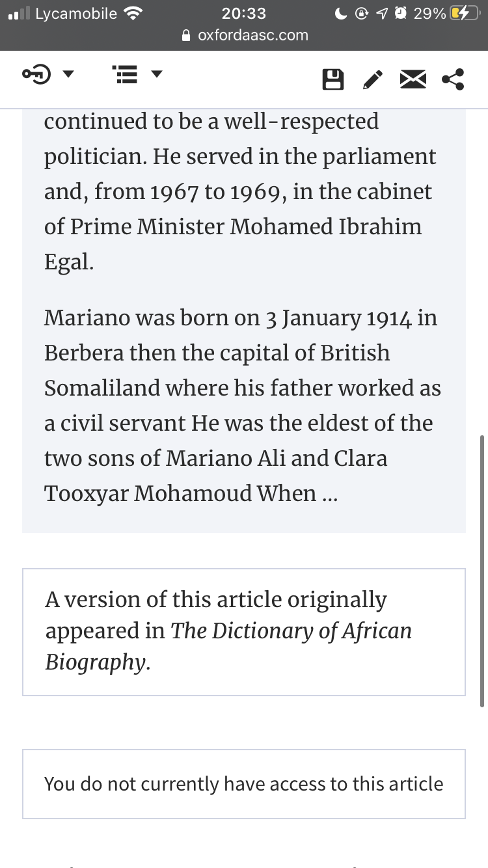The height and width of the screenshot is (868, 488).
Task: Tap the key sign-in icon
Action: [x=37, y=75]
